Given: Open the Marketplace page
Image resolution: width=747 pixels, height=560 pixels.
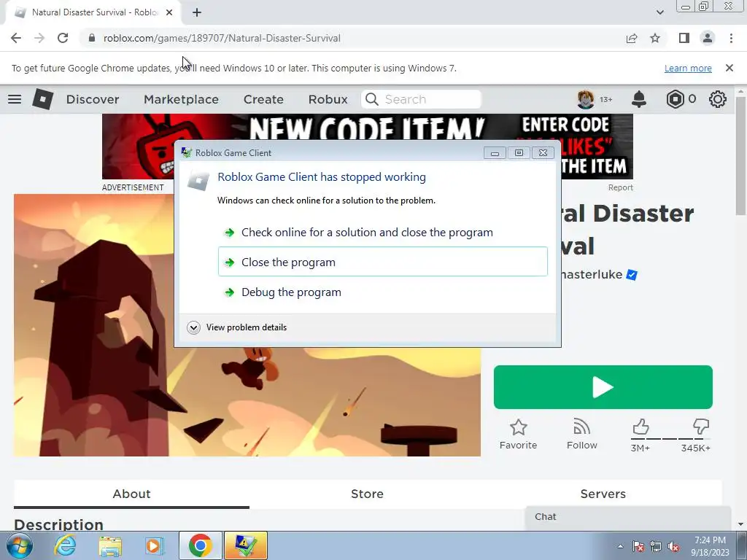Looking at the screenshot, I should coord(181,99).
